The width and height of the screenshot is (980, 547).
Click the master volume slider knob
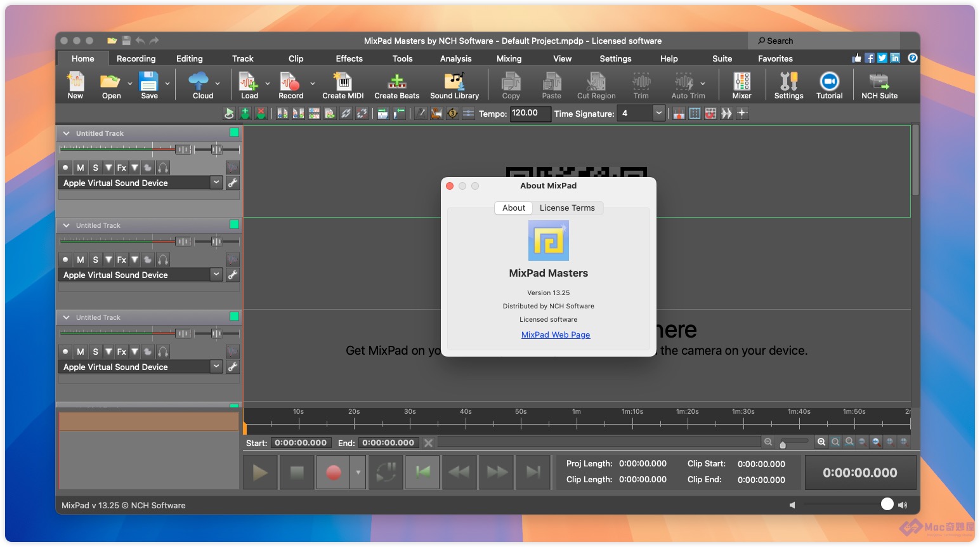click(887, 504)
